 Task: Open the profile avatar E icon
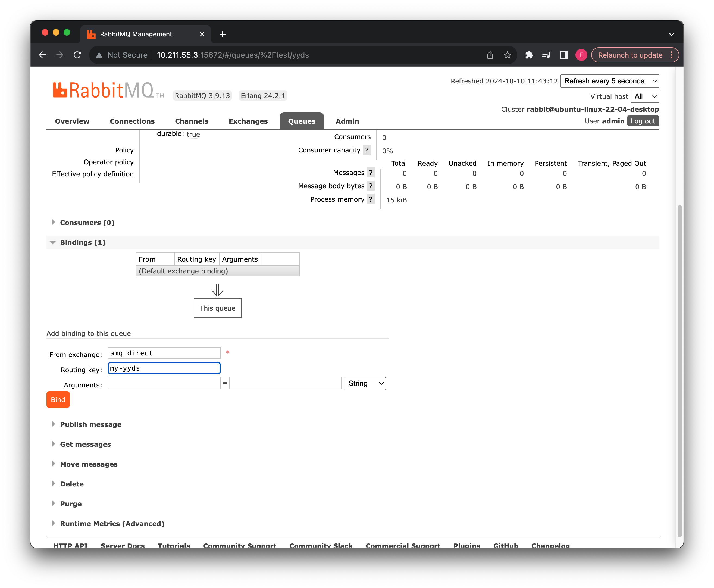(x=581, y=55)
